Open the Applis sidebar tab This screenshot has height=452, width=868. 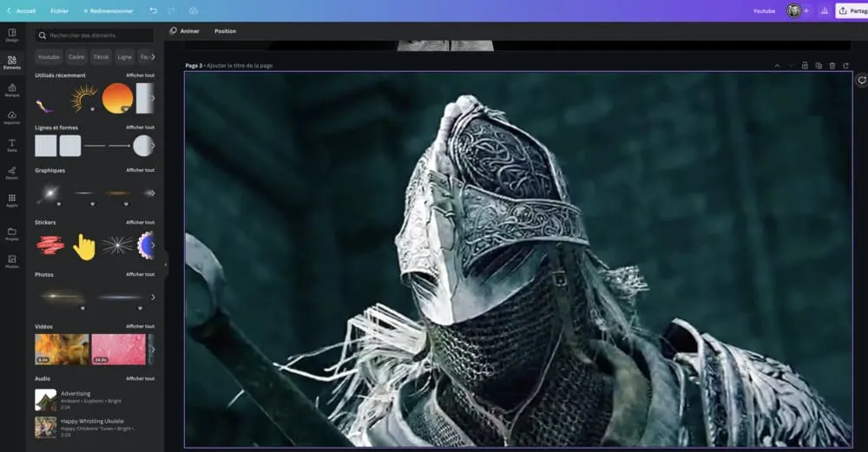11,200
